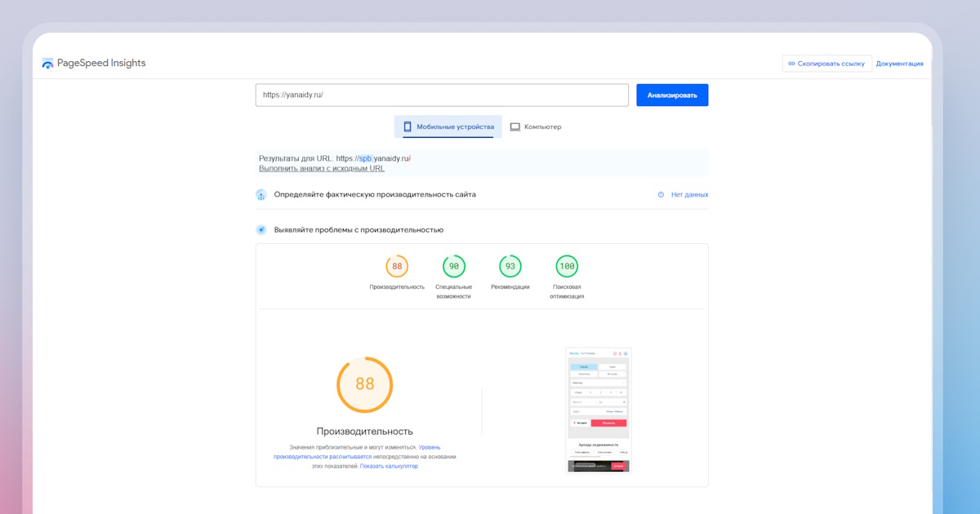Switch to the "Компьютер" tab

(x=536, y=126)
